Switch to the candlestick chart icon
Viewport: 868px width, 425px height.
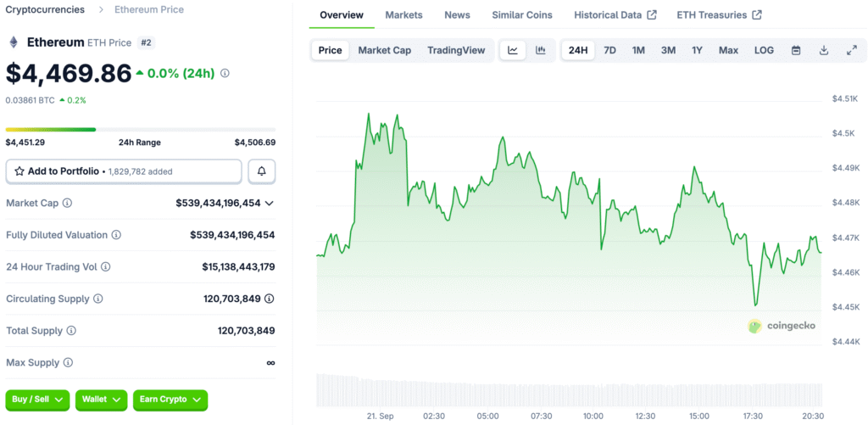541,50
